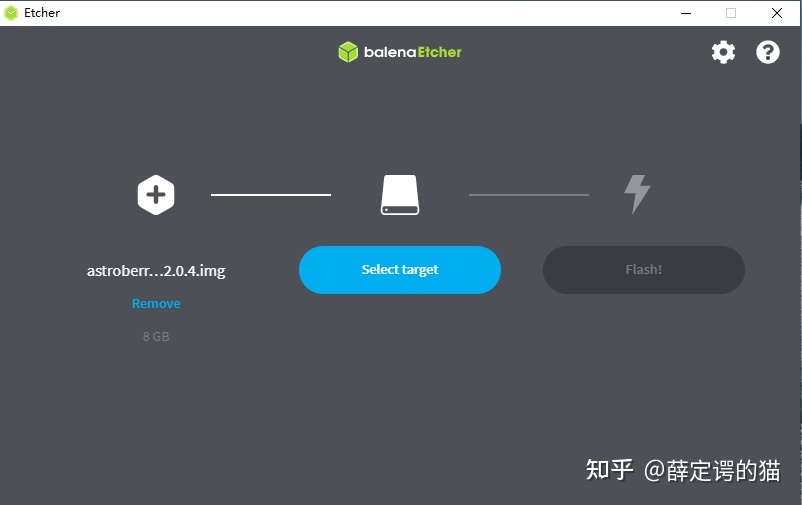
Task: Click the green balena cube logo
Action: click(348, 52)
